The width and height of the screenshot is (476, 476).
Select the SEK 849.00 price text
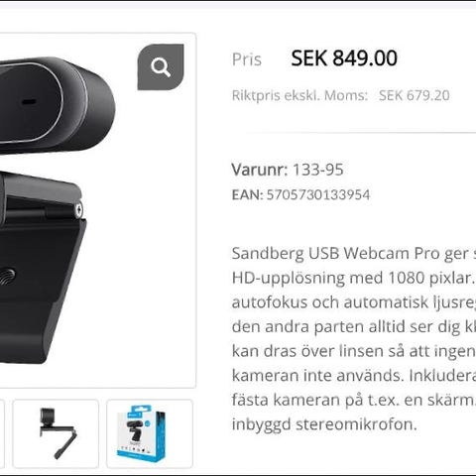point(344,59)
